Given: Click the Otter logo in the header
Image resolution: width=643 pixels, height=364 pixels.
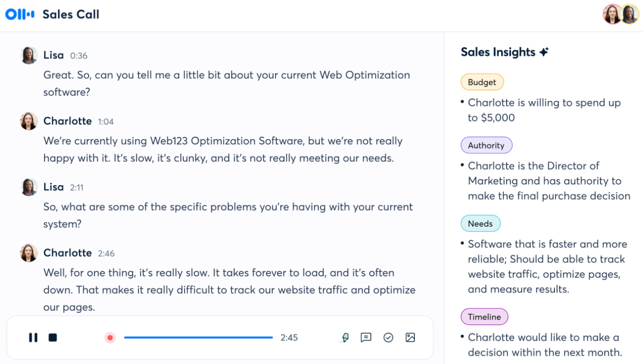Looking at the screenshot, I should pos(20,14).
